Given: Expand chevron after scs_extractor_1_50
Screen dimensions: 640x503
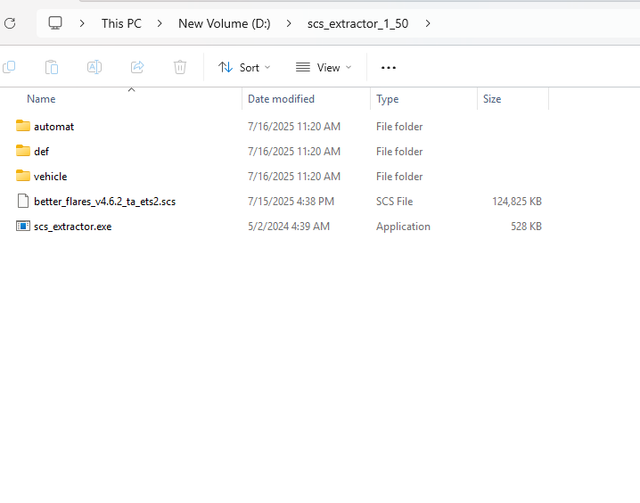Looking at the screenshot, I should point(428,24).
